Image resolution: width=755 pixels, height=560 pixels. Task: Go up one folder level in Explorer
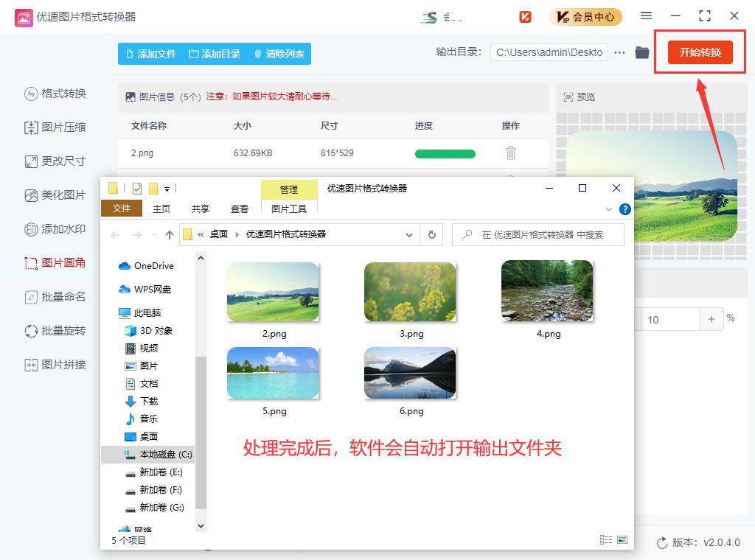click(170, 235)
